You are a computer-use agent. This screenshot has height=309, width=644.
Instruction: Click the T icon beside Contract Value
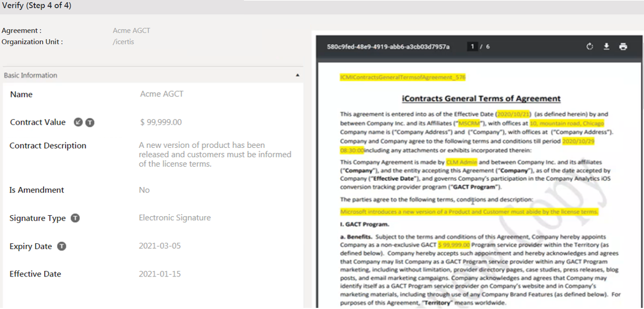[x=89, y=122]
